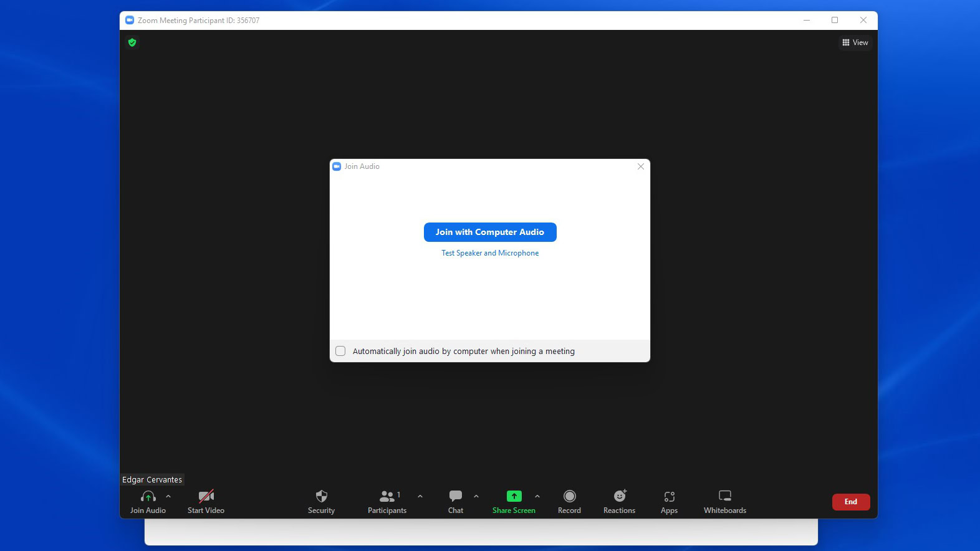Expand the Participants options chevron

[x=420, y=496]
